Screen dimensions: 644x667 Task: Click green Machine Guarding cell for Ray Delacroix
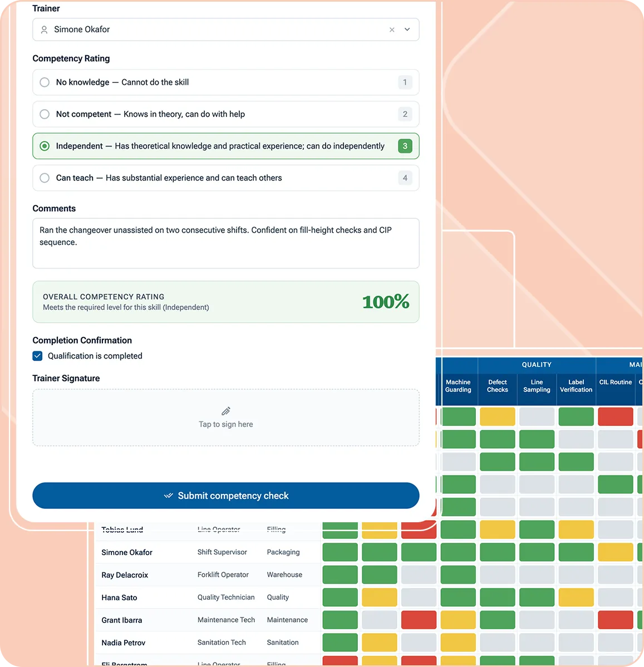458,575
